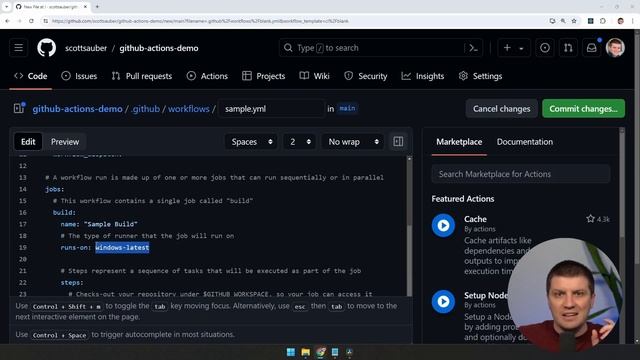The image size is (640, 360).
Task: Navigate to .github folder breadcrumb
Action: (x=145, y=109)
